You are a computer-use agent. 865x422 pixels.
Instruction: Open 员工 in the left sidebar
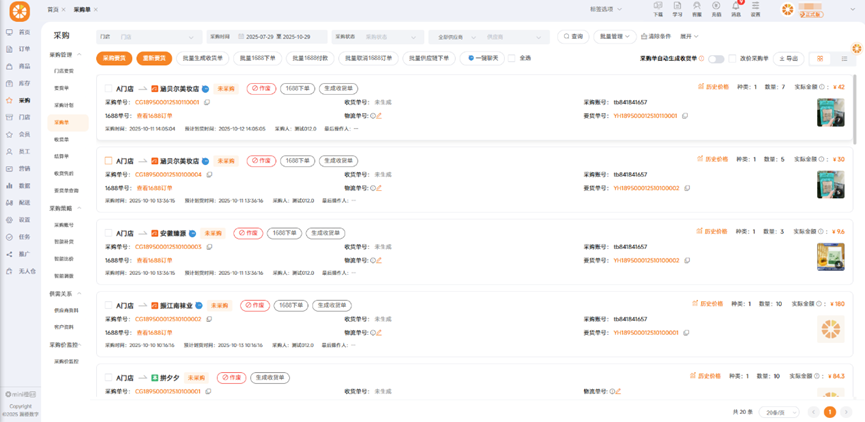(17, 151)
